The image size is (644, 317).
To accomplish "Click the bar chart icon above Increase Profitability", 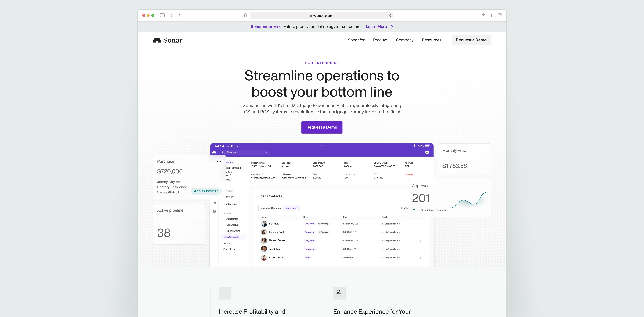I will (225, 293).
